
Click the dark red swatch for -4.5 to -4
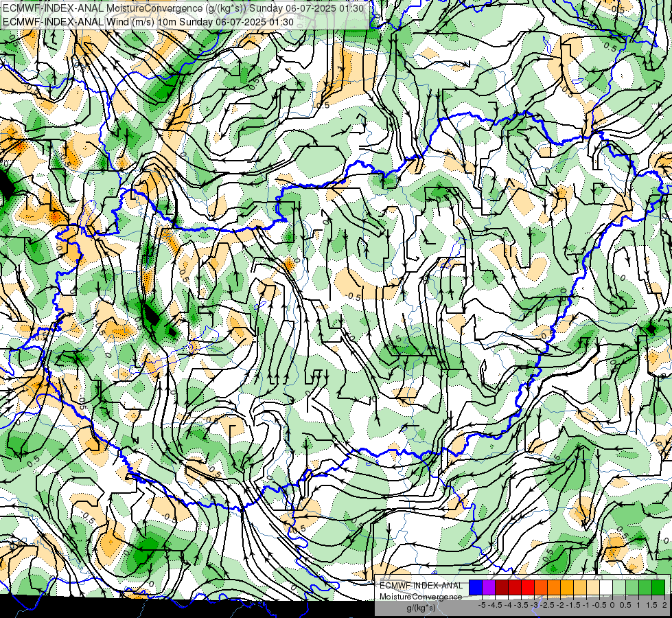click(x=502, y=588)
